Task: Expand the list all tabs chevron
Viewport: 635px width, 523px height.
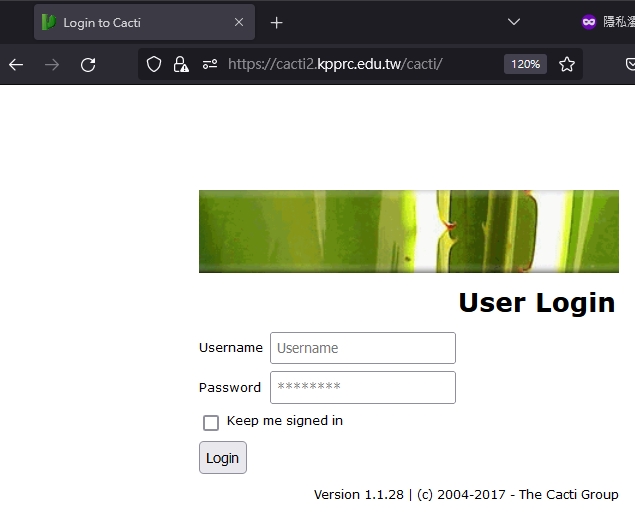Action: coord(514,22)
